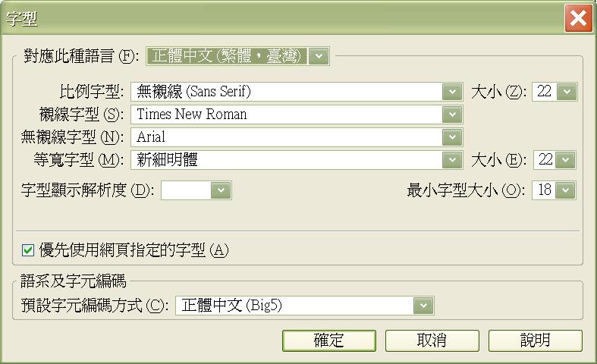Close the 字型 dialog window
This screenshot has width=597, height=364.
pyautogui.click(x=578, y=18)
